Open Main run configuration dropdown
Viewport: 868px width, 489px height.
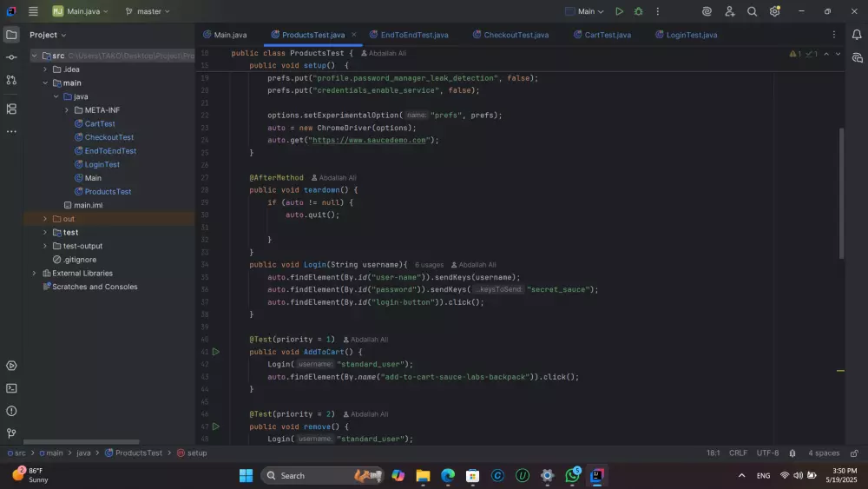(x=584, y=11)
